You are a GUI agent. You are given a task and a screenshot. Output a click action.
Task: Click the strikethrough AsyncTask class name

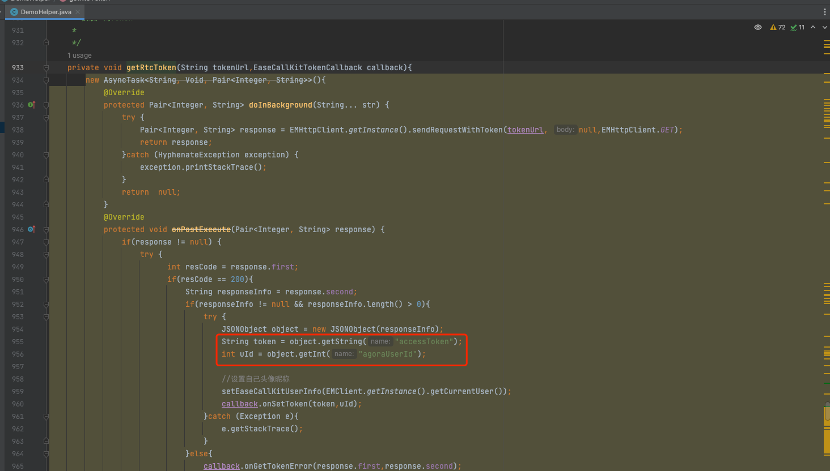tap(122, 80)
